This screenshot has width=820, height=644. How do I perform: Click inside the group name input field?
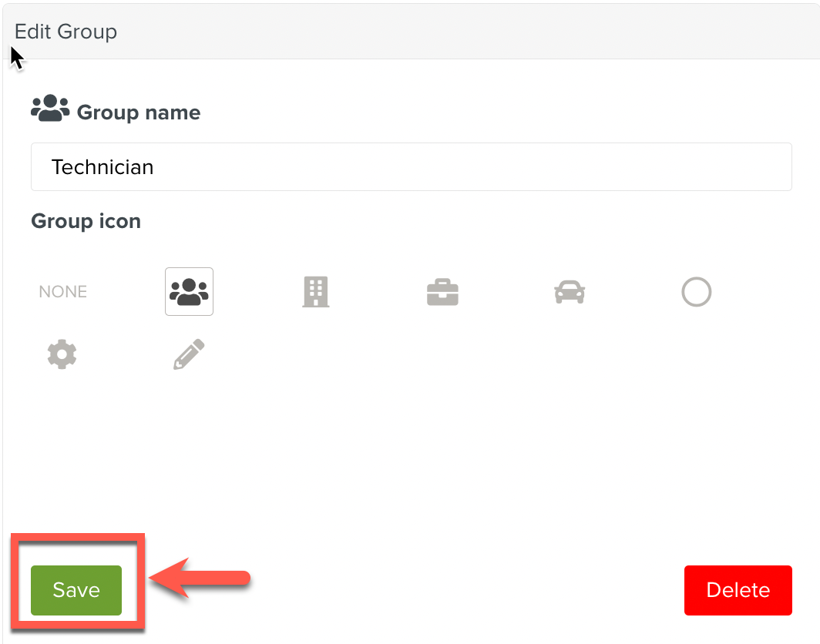[412, 166]
